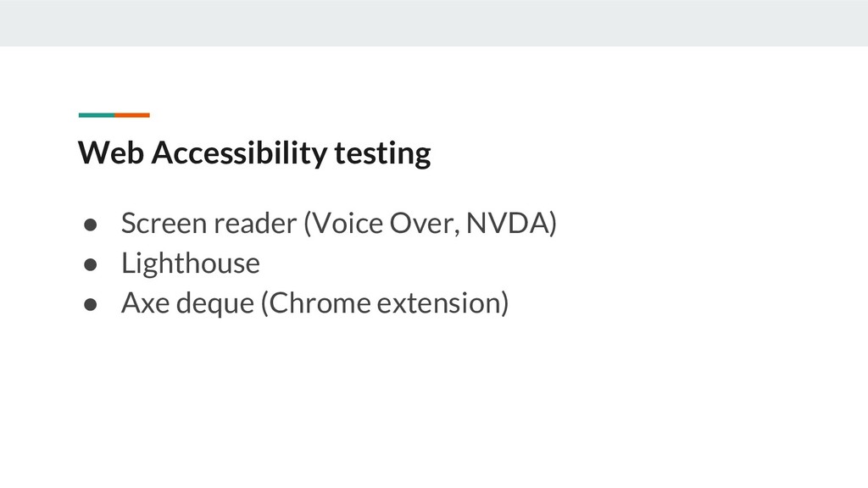Click the word Chrome in third bullet

point(317,302)
